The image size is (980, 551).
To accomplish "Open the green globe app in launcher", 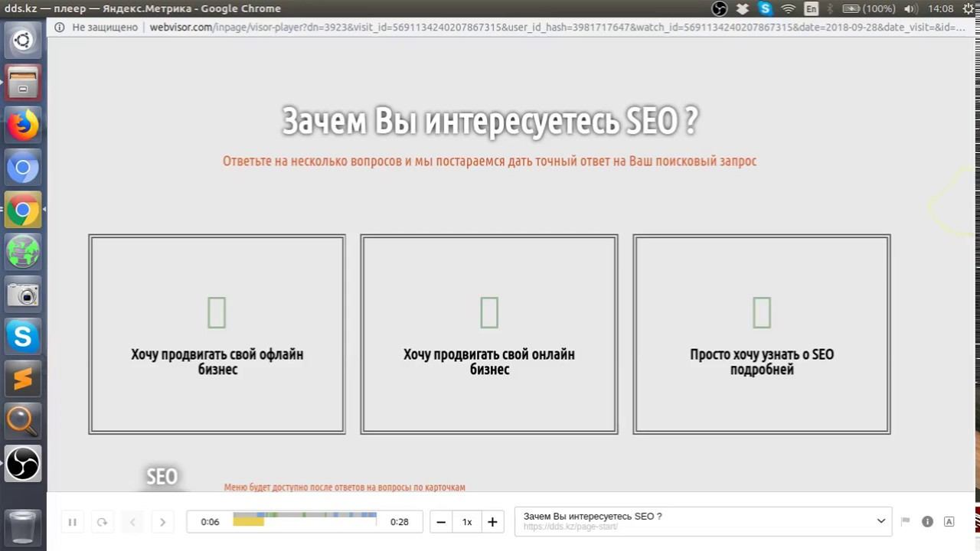I will [23, 253].
